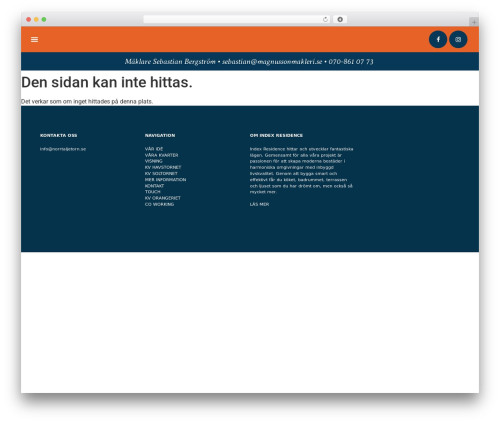Click the 'Den sidan kan inte hittas.' heading
Viewport: 500px width, 423px height.
pyautogui.click(x=107, y=82)
